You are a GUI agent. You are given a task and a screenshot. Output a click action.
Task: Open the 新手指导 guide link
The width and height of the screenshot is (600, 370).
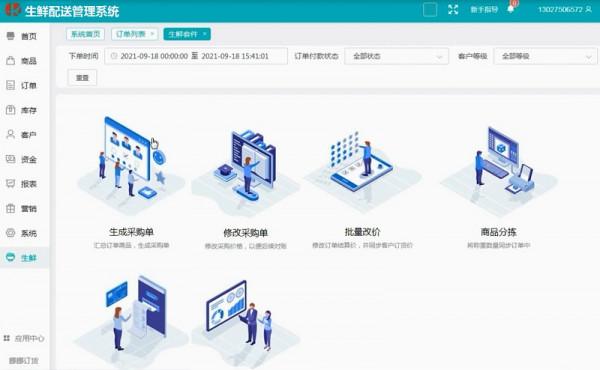[x=484, y=10]
